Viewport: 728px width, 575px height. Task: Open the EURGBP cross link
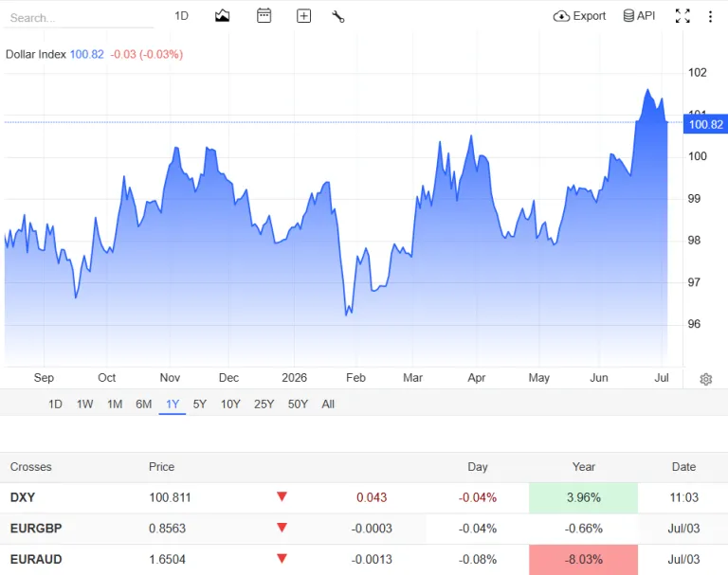[x=36, y=529]
